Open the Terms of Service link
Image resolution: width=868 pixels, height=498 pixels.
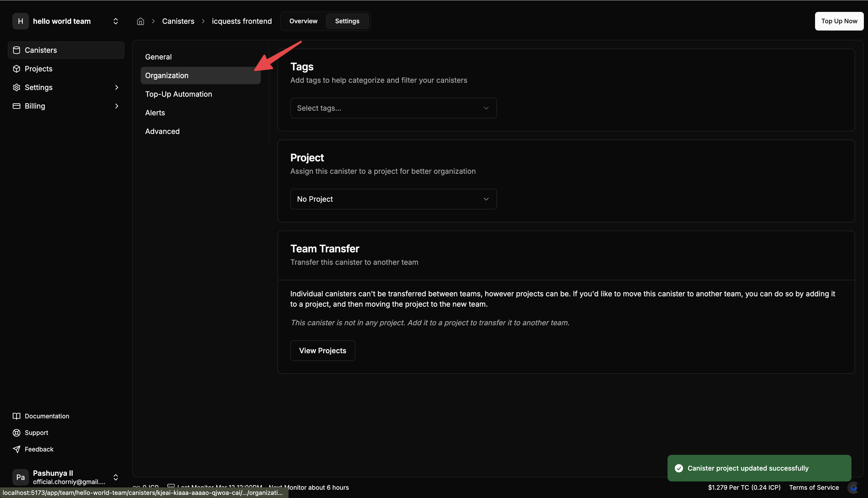click(814, 487)
